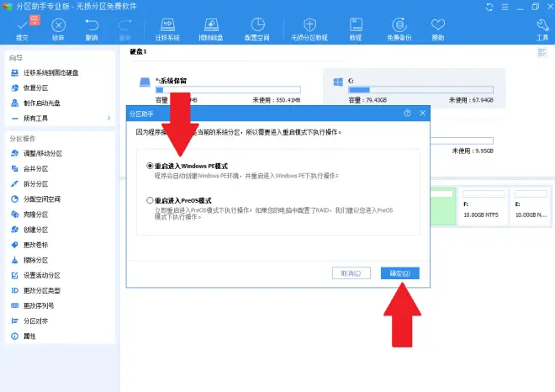Open the hamburger menu in title bar
This screenshot has height=392, width=555.
click(505, 7)
